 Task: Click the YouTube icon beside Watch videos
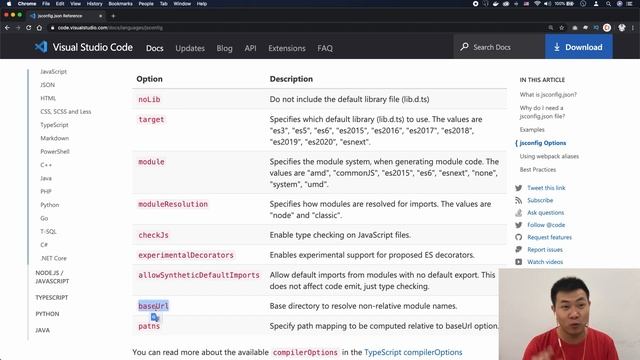tap(518, 262)
